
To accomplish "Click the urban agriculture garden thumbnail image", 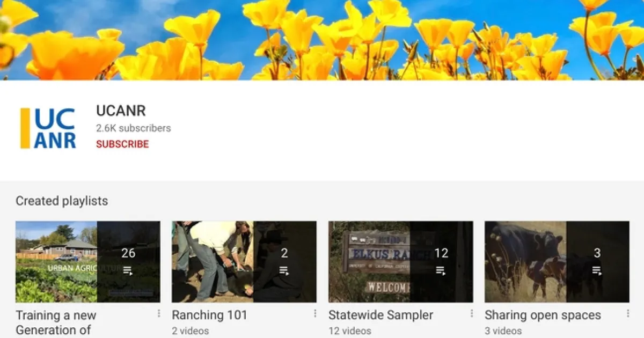I will [56, 262].
